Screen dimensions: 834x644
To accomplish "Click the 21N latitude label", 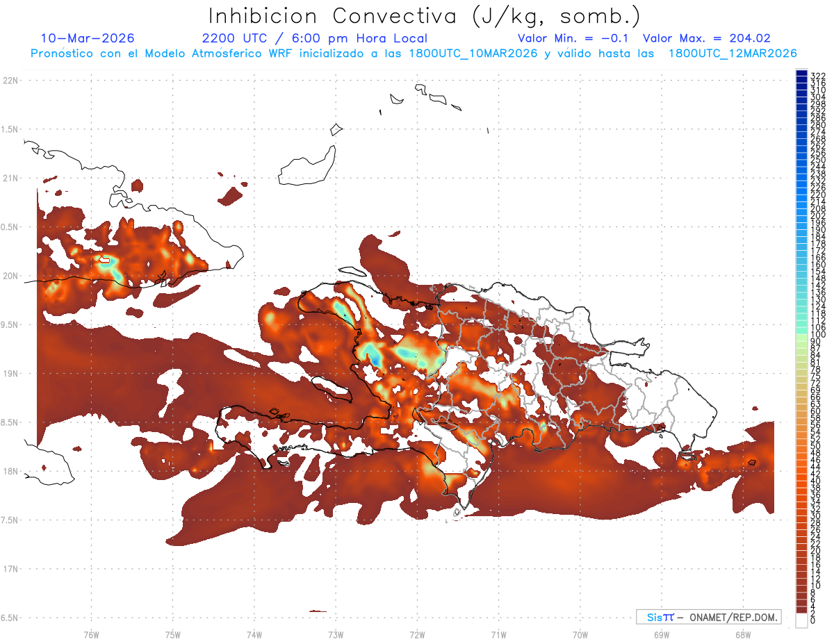I will 10,179.
